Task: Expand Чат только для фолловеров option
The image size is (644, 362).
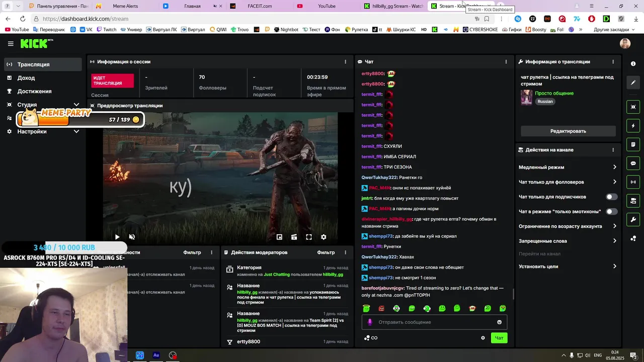Action: (x=568, y=182)
